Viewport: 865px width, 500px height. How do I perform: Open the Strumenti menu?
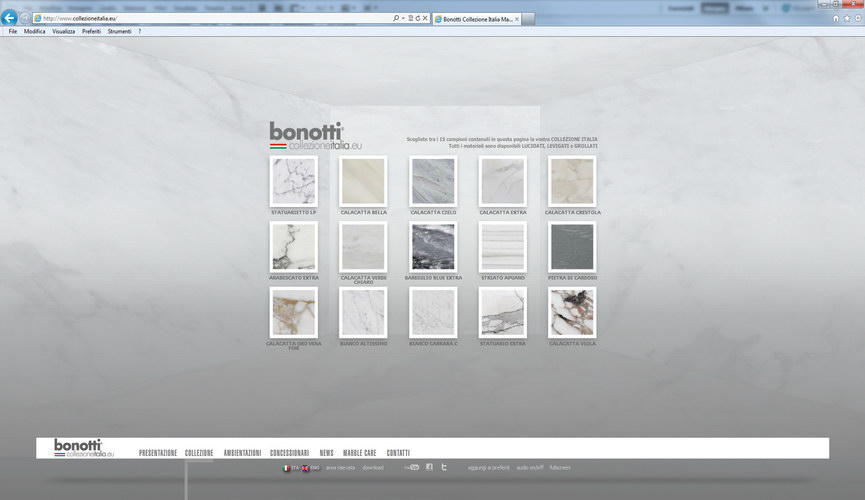[x=119, y=31]
